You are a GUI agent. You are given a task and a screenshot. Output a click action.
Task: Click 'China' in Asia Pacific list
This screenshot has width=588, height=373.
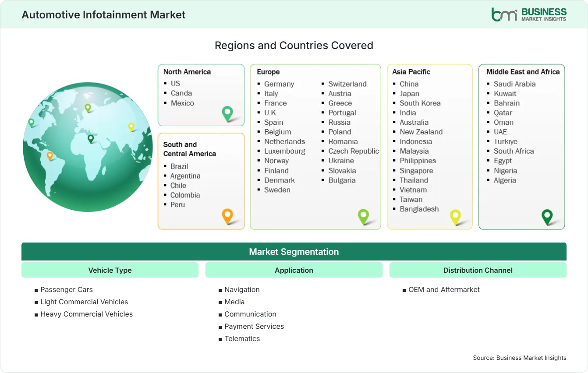pyautogui.click(x=409, y=84)
